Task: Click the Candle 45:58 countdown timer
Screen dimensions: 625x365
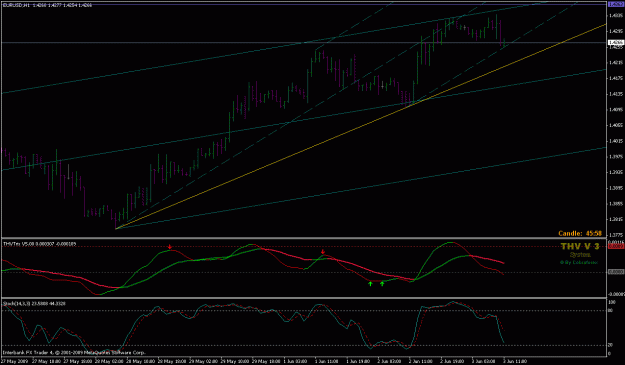Action: point(580,233)
